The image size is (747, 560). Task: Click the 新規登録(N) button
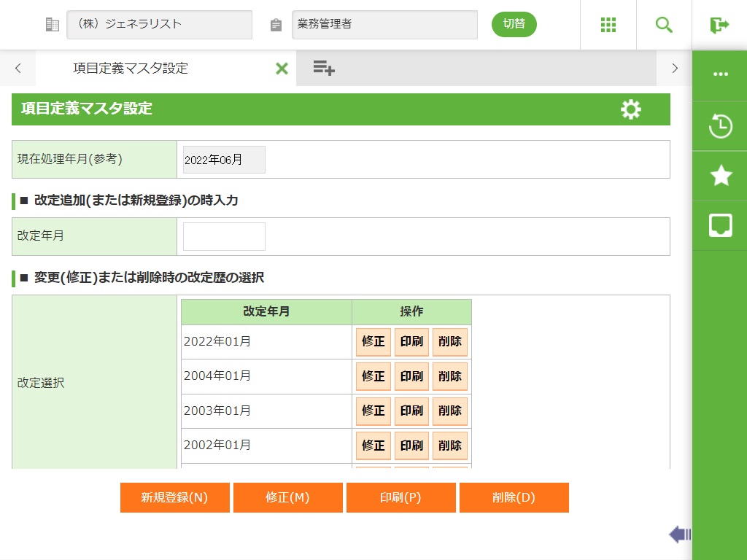coord(175,498)
